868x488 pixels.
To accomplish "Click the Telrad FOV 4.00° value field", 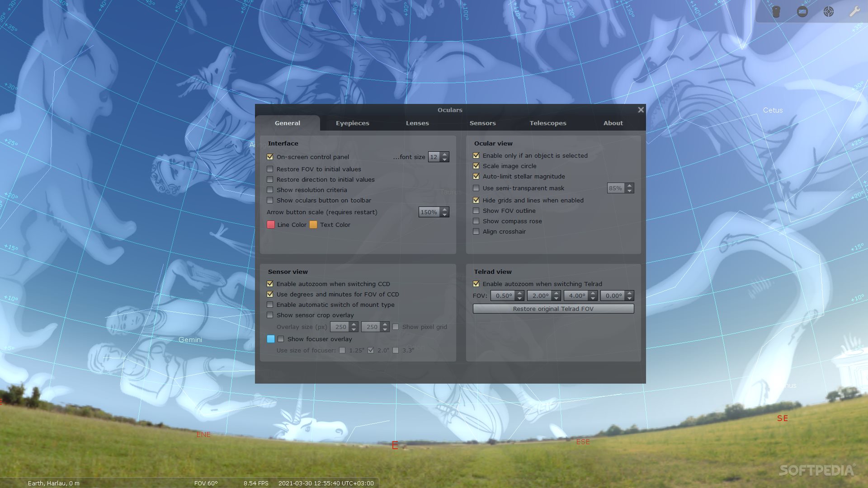I will [x=576, y=296].
